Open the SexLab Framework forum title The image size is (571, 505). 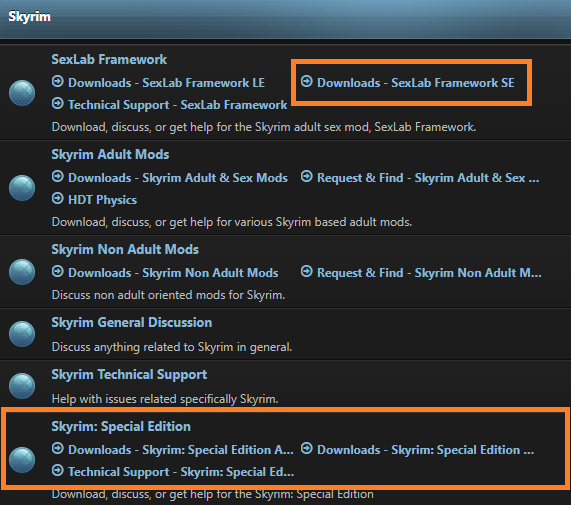pyautogui.click(x=109, y=59)
